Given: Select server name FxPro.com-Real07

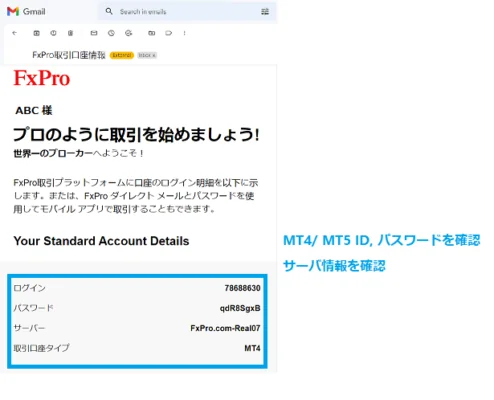Looking at the screenshot, I should click(225, 328).
